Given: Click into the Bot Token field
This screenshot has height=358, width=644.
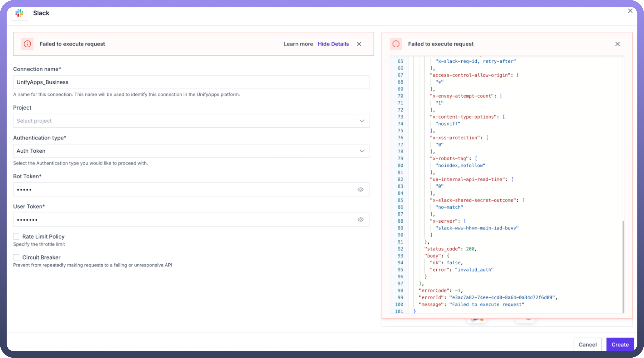Looking at the screenshot, I should click(185, 190).
